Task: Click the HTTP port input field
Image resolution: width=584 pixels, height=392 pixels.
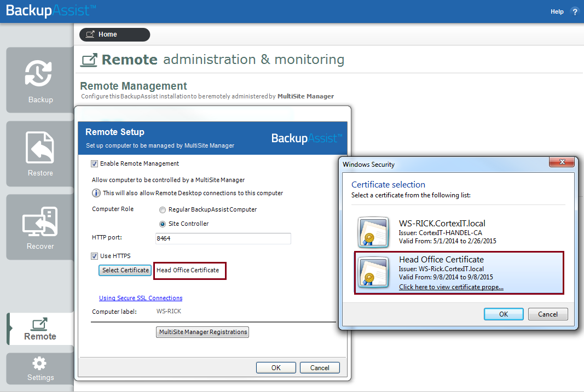Action: 223,238
